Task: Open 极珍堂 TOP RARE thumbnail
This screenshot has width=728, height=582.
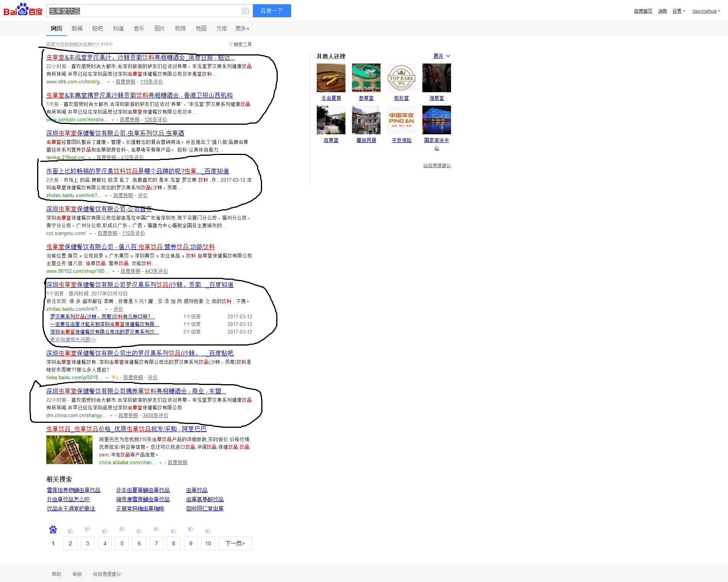Action: (x=401, y=78)
